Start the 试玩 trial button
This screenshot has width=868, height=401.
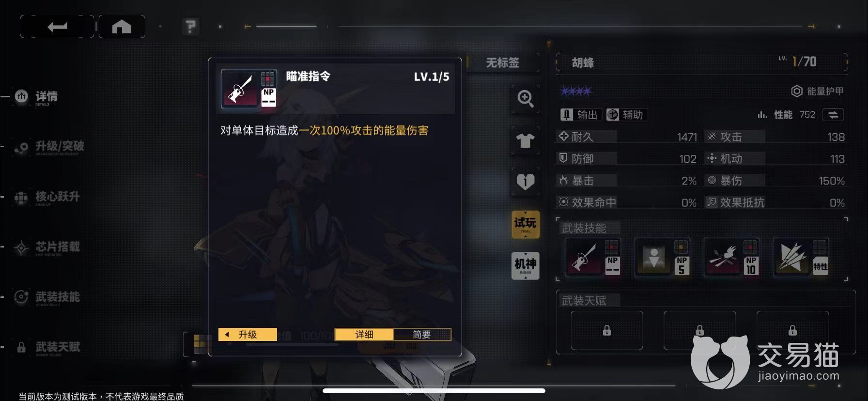[x=526, y=224]
